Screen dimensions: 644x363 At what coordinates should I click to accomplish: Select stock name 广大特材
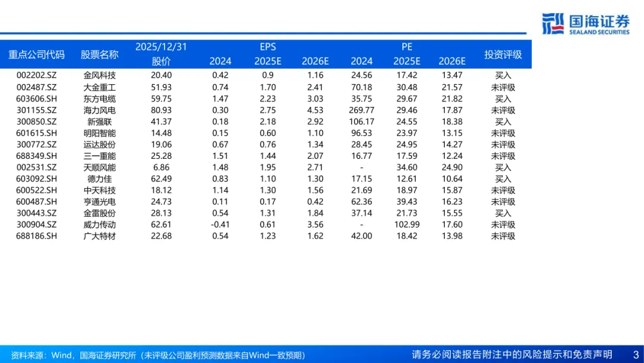pyautogui.click(x=100, y=236)
